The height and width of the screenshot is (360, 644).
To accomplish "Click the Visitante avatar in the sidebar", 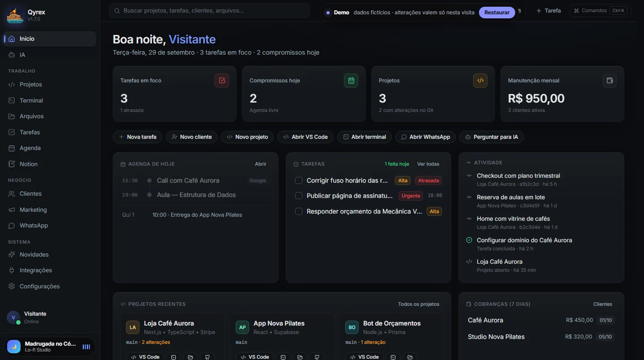I will (13, 317).
